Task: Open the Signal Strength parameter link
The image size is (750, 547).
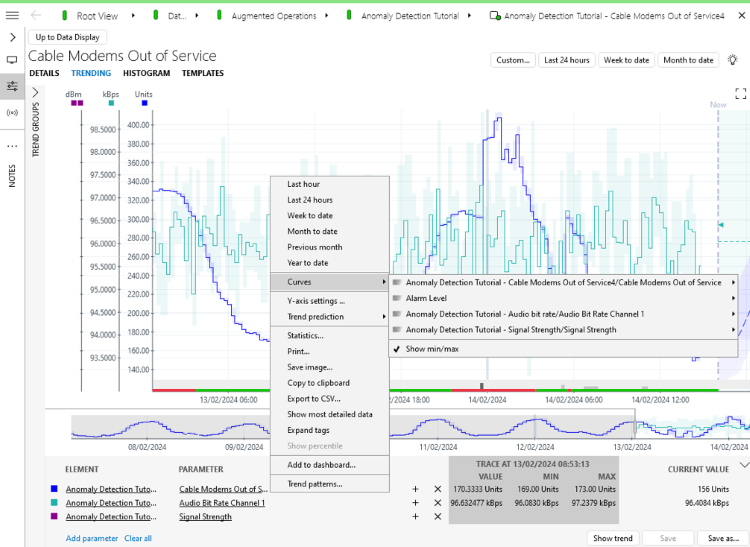Action: (205, 517)
